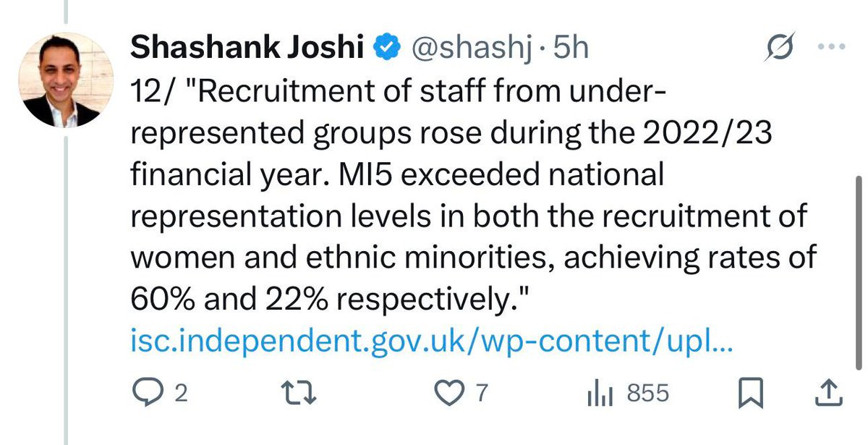Open view analytics bar chart icon
The width and height of the screenshot is (868, 445).
pos(600,394)
